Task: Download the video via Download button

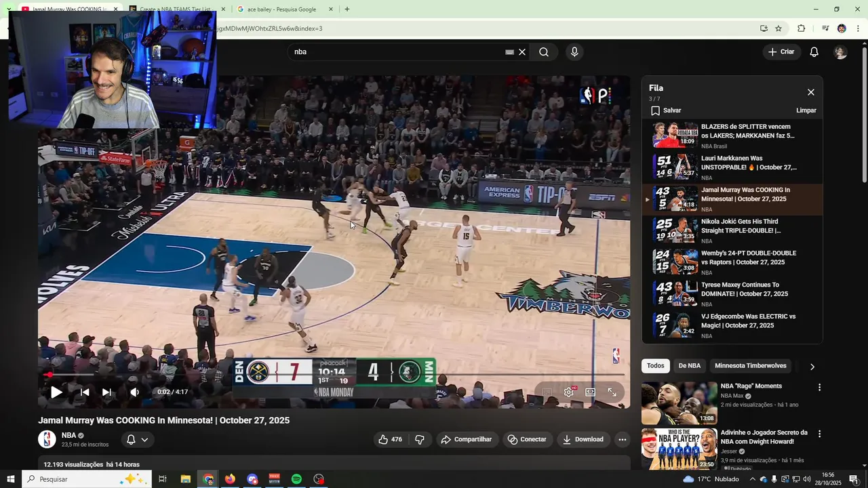Action: click(583, 439)
